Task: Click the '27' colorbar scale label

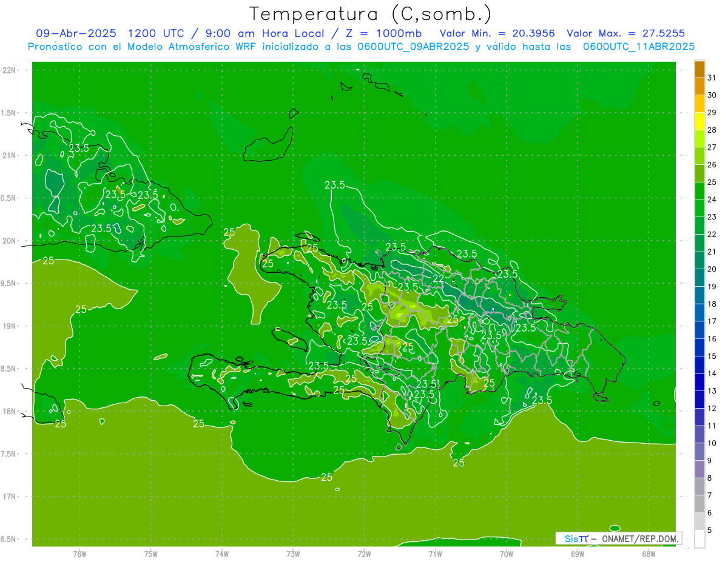Action: pos(712,147)
